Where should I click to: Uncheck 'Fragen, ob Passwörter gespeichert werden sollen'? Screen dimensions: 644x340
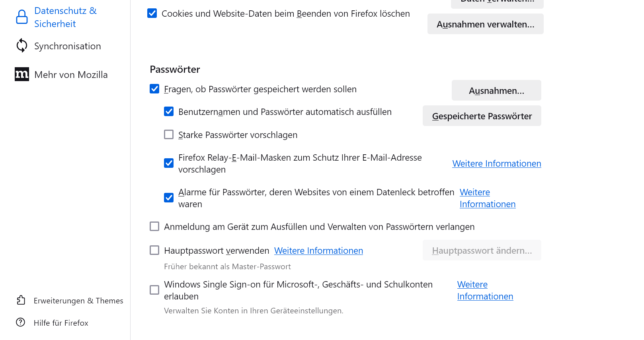coord(154,89)
